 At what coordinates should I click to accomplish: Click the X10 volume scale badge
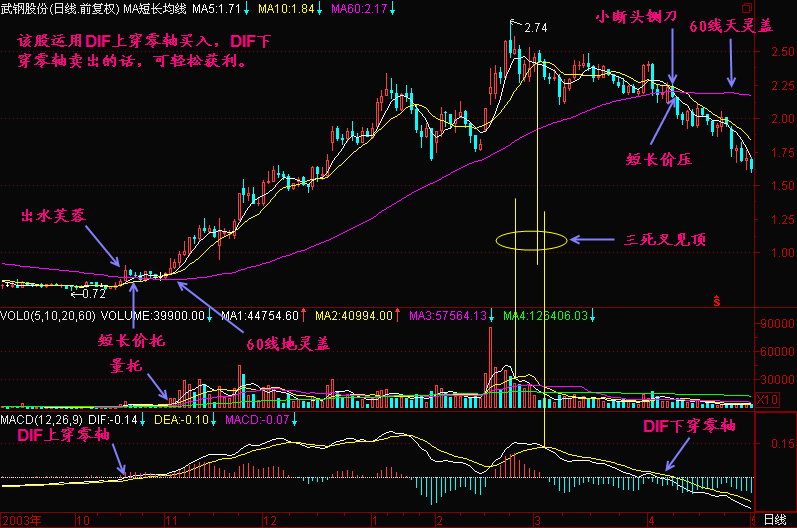[767, 399]
